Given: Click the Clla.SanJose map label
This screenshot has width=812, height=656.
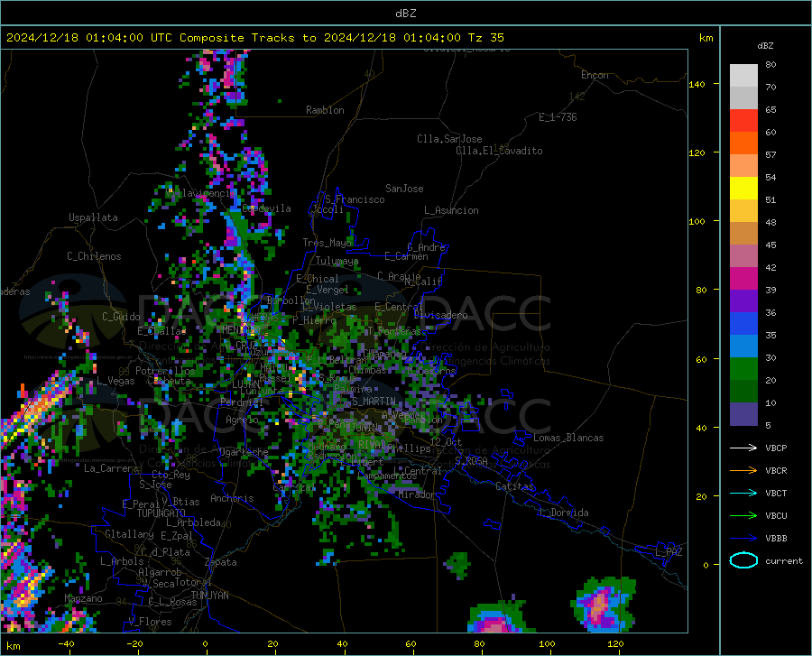Looking at the screenshot, I should click(449, 139).
